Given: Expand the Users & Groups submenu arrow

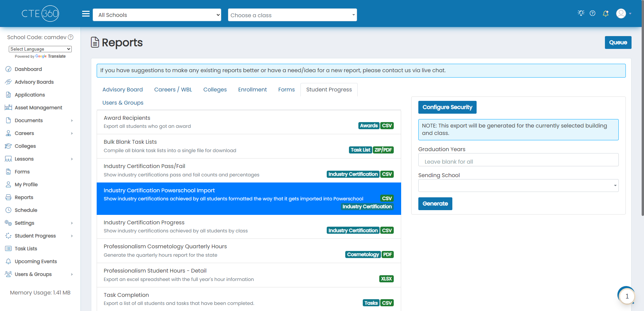Looking at the screenshot, I should 72,274.
